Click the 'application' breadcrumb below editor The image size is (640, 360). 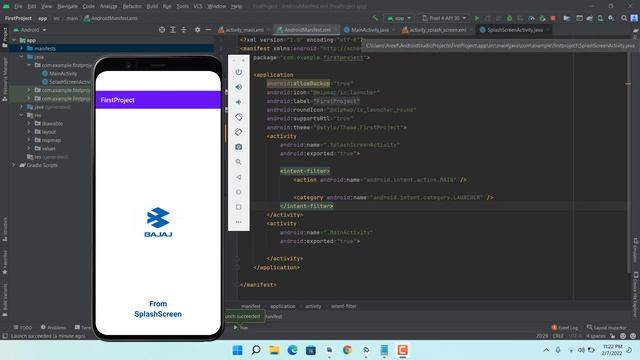[x=282, y=306]
